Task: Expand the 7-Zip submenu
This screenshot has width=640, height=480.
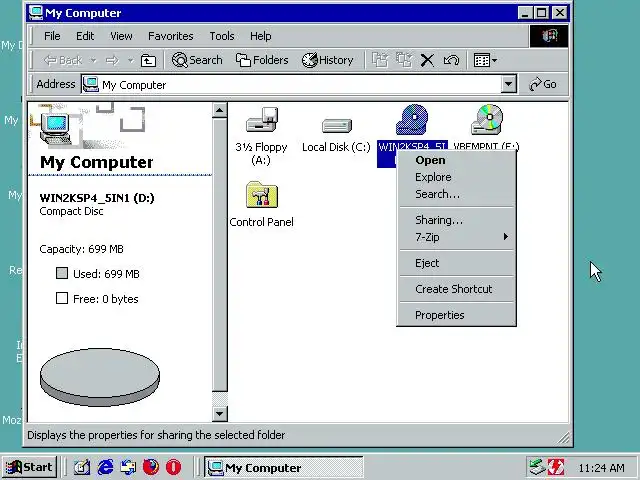Action: (x=456, y=237)
